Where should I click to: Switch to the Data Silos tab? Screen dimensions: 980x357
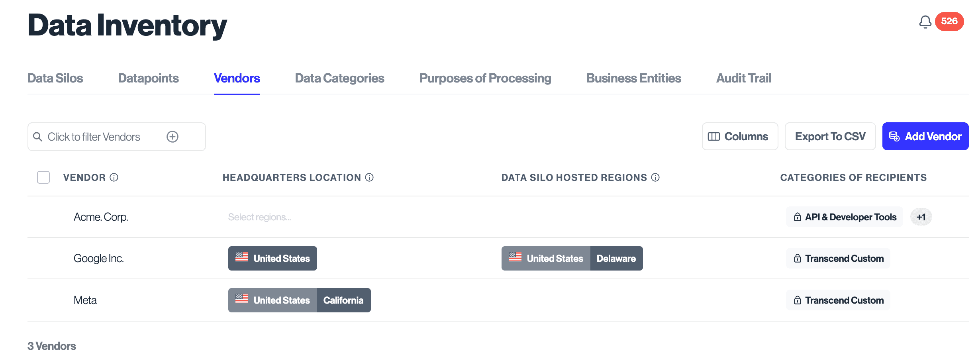[55, 78]
